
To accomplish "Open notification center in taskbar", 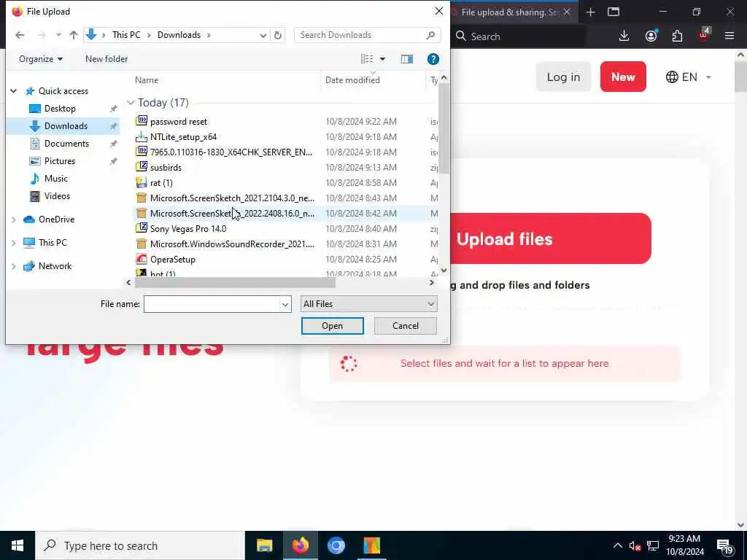I will 724,546.
